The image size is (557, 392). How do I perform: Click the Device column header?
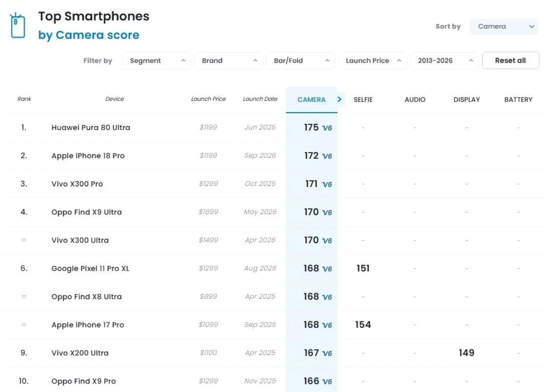tap(115, 99)
